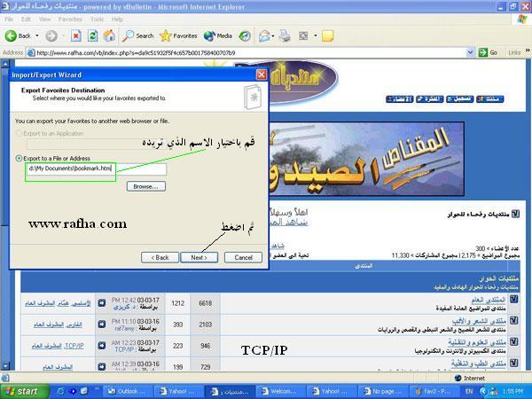Click the page scrollbar down arrow at left

point(4,365)
